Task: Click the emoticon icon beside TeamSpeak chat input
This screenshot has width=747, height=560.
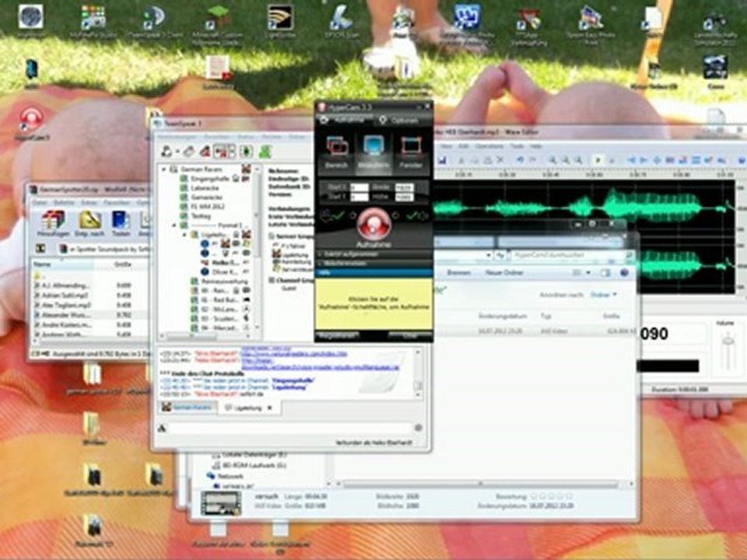Action: click(419, 428)
